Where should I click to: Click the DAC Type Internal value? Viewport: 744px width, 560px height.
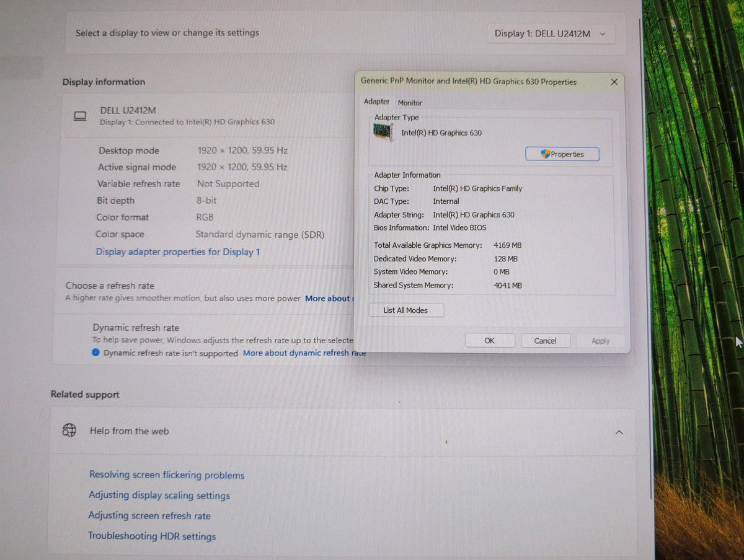pos(446,201)
